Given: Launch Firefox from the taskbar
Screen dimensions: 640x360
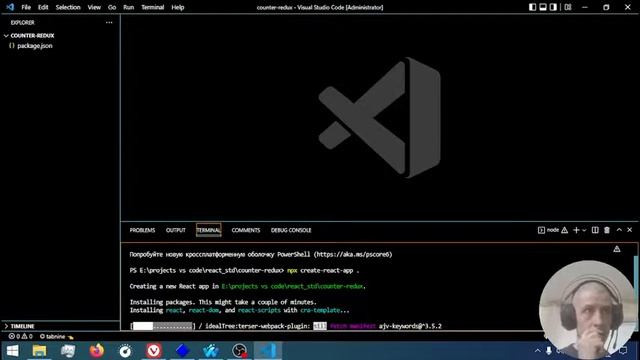Looking at the screenshot, I should tap(97, 351).
